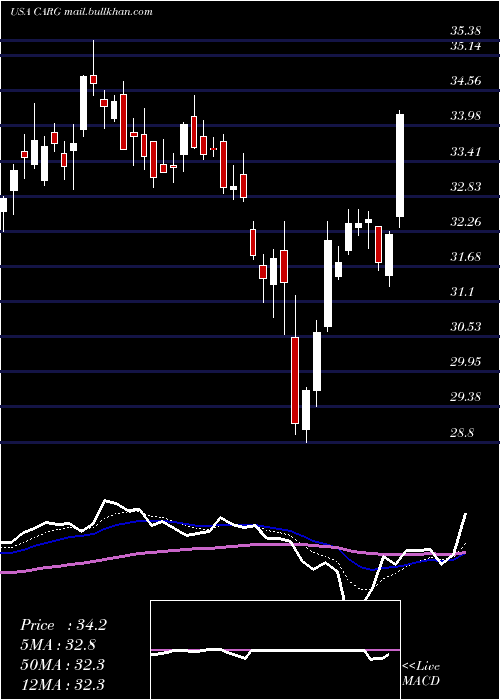Click the '<<Live MACD' label
Image resolution: width=500 pixels, height=700 pixels.
pos(421,673)
